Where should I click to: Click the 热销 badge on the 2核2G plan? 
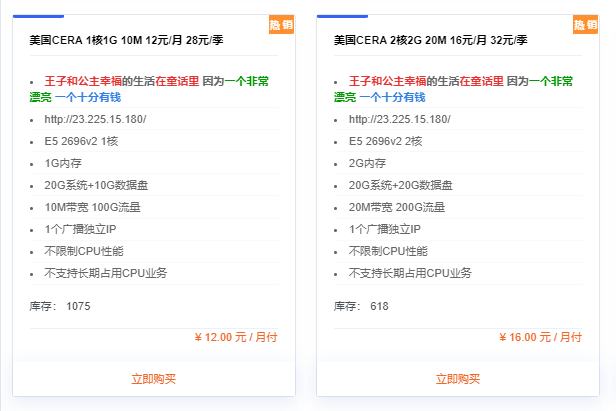(585, 25)
